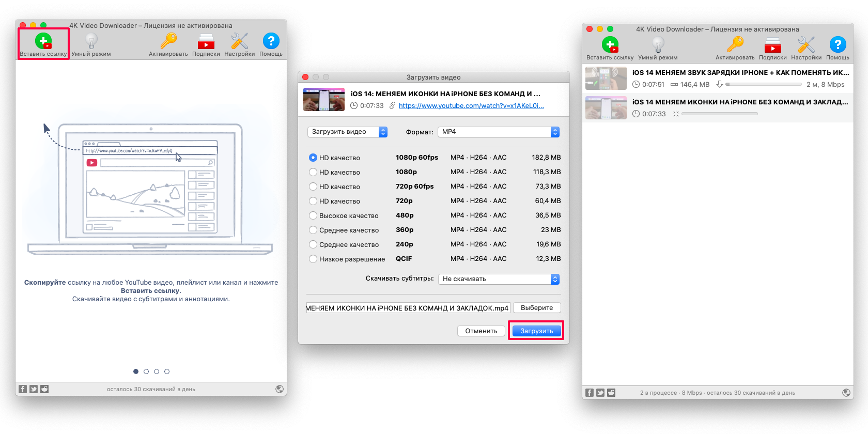Click the output file name field
Screen dimensions: 868x434
point(408,308)
